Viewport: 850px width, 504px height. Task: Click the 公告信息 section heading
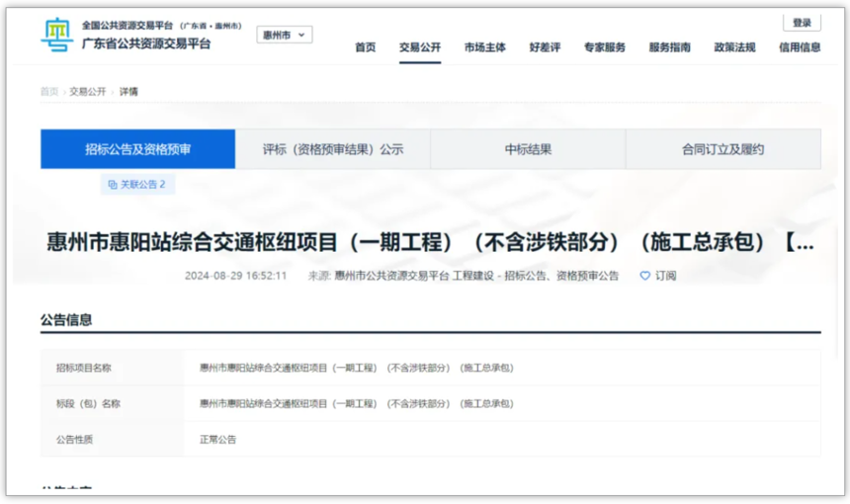tap(66, 320)
